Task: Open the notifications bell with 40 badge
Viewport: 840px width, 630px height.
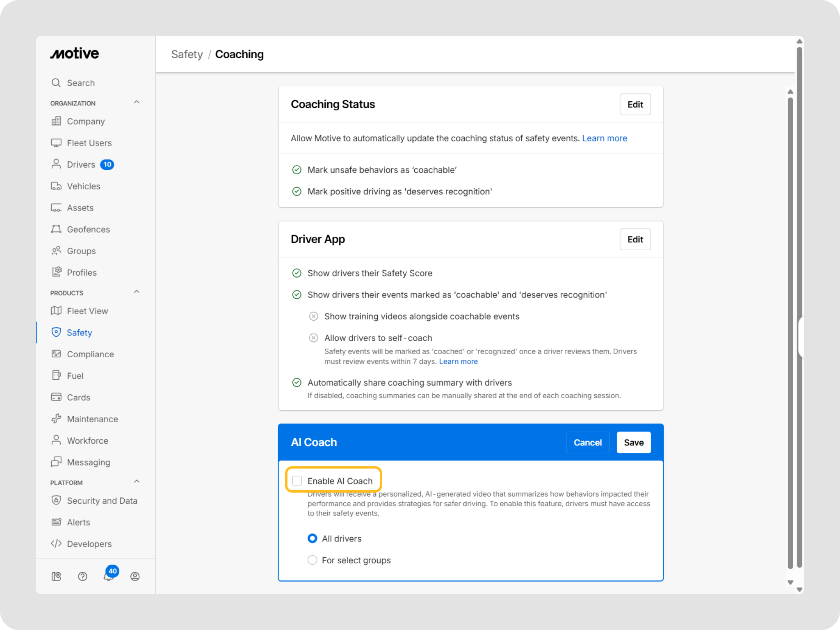Action: 109,576
